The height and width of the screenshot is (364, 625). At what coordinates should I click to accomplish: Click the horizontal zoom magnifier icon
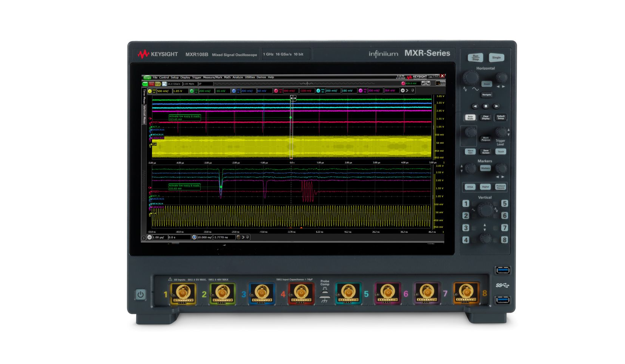click(x=194, y=237)
